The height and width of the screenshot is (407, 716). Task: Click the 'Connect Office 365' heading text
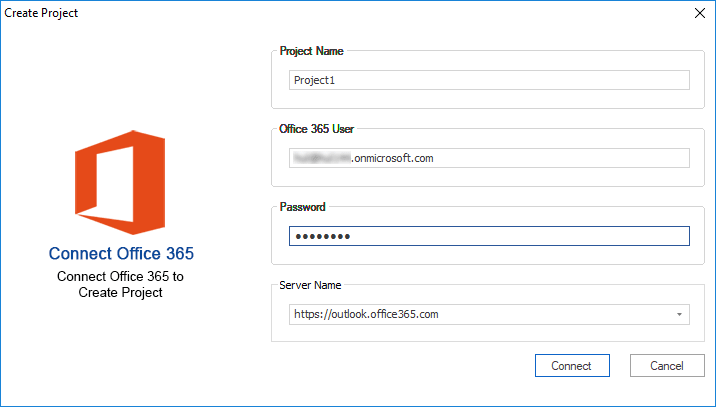(x=121, y=254)
